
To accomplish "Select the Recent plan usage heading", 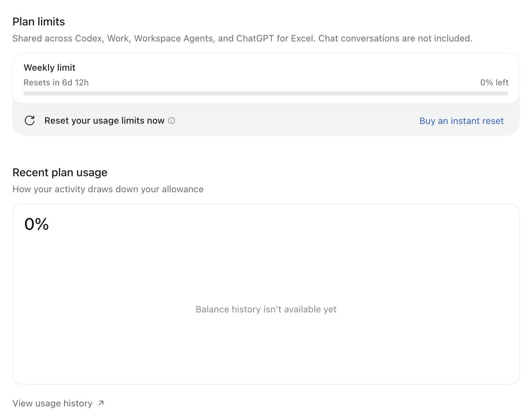I will coord(60,172).
